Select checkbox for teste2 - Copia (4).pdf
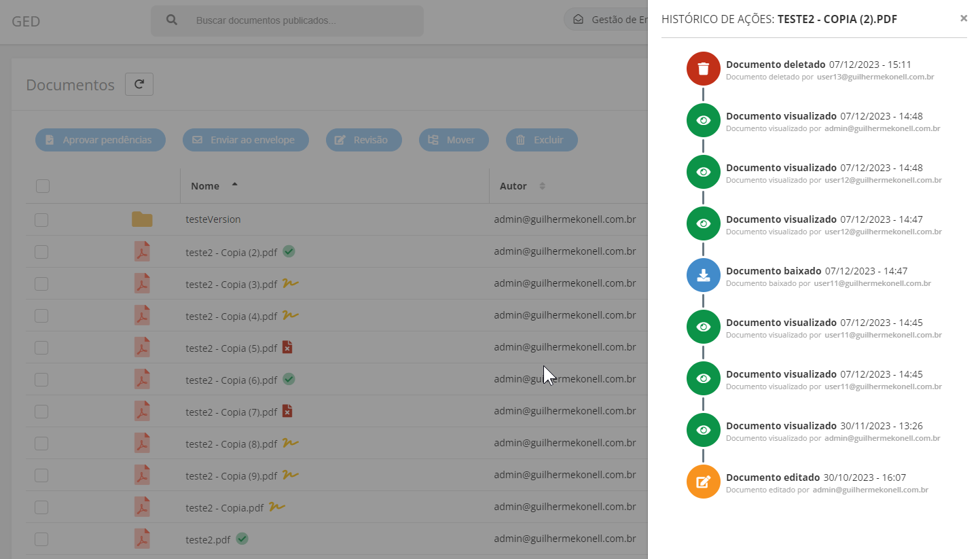The width and height of the screenshot is (980, 559). [41, 316]
